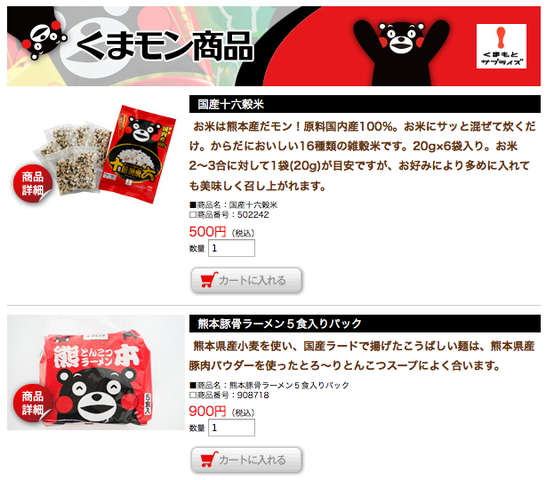Click the 商品詳細 badge on the ramen product

click(x=32, y=403)
